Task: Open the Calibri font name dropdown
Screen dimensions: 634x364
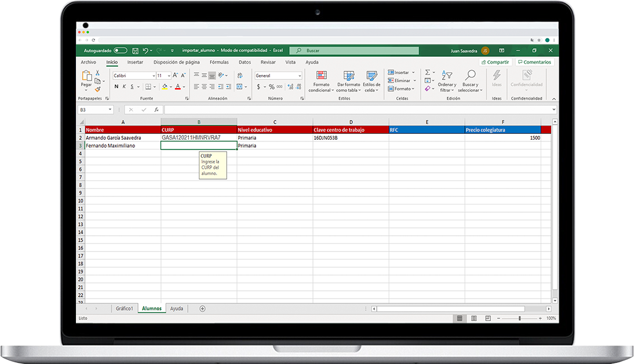Action: click(x=154, y=76)
